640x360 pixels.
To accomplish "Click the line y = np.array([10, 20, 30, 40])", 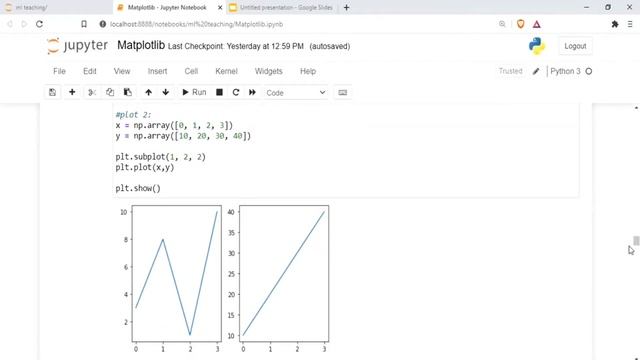I will coord(183,136).
